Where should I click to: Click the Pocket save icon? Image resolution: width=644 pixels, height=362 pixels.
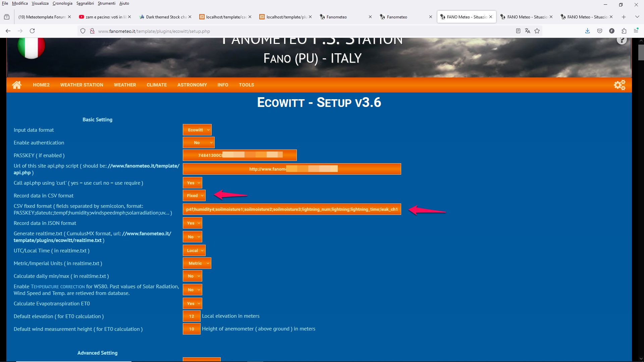point(600,31)
